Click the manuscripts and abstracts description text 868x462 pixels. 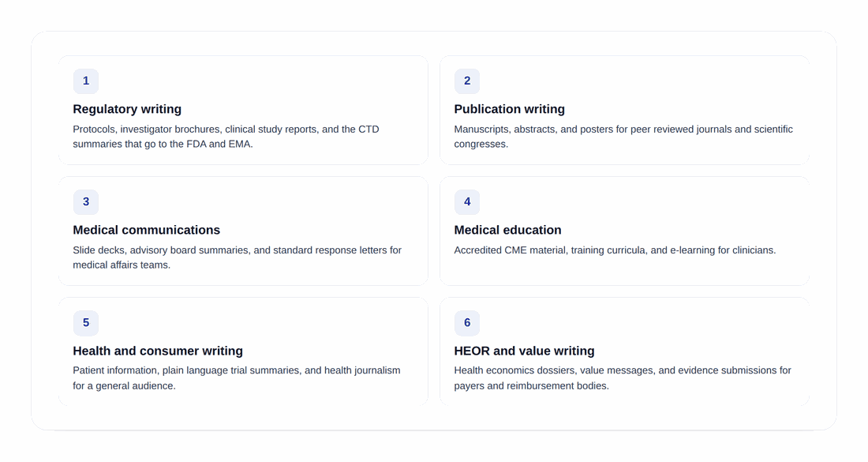[x=623, y=137]
